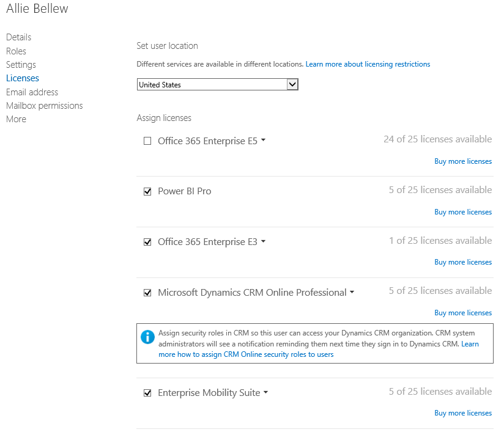
Task: Click '1 of 25 licenses available' text
Action: tap(440, 241)
